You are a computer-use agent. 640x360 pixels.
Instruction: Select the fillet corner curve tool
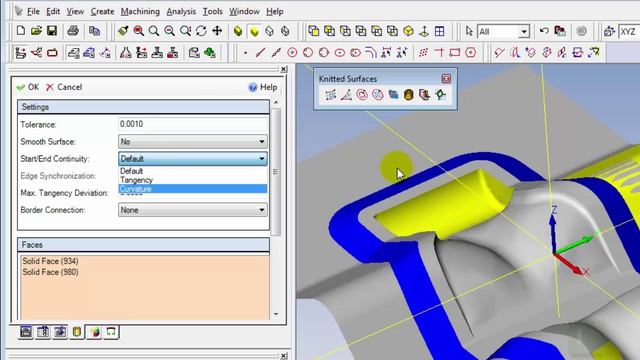pyautogui.click(x=371, y=53)
